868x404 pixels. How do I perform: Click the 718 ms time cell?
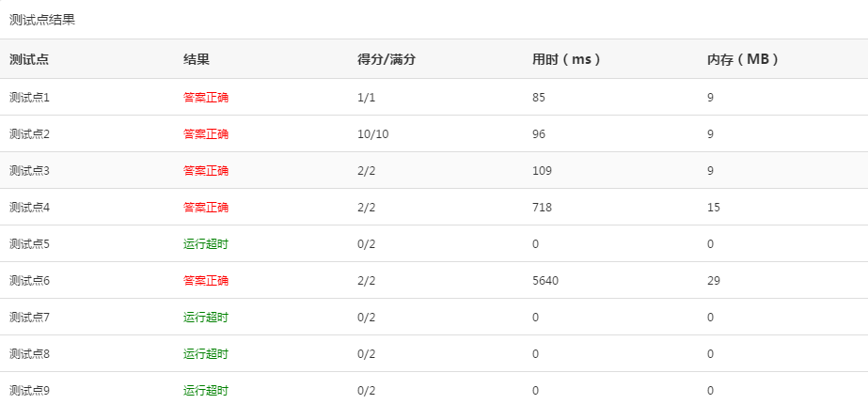[542, 207]
